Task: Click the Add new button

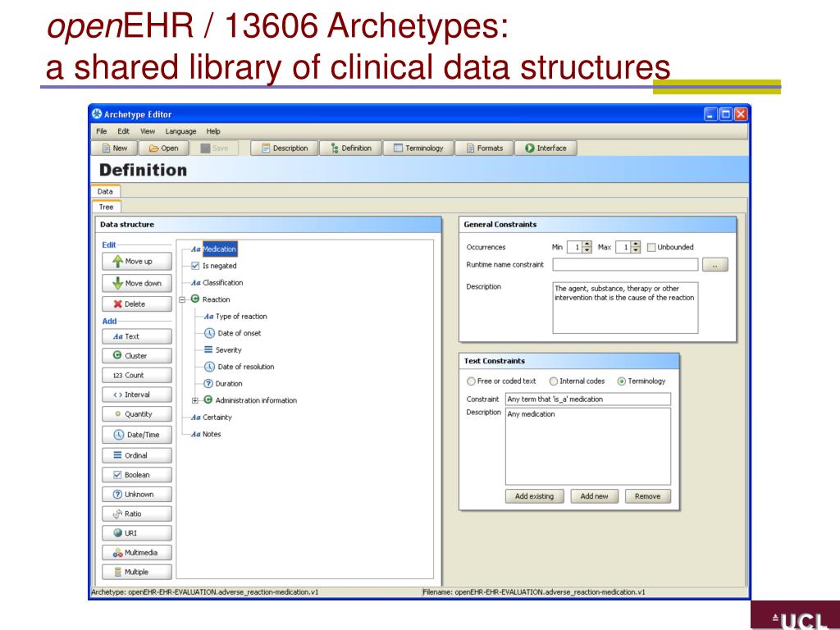Action: [x=594, y=496]
